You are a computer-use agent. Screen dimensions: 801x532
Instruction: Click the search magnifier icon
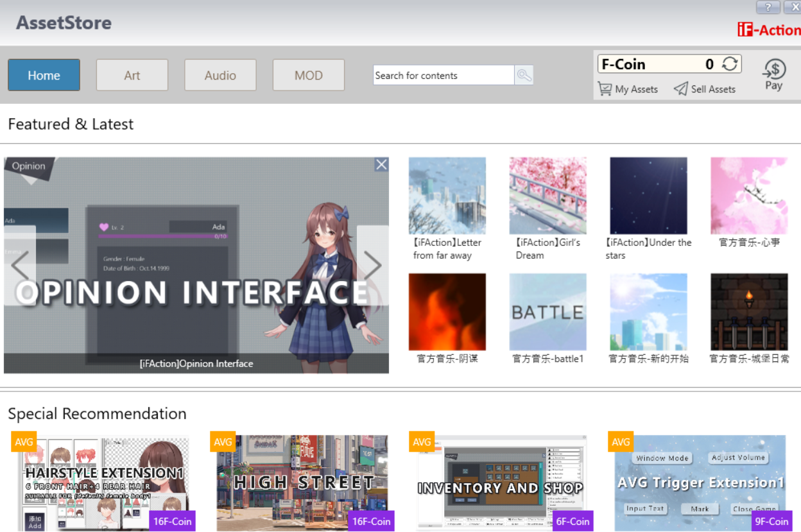point(524,75)
